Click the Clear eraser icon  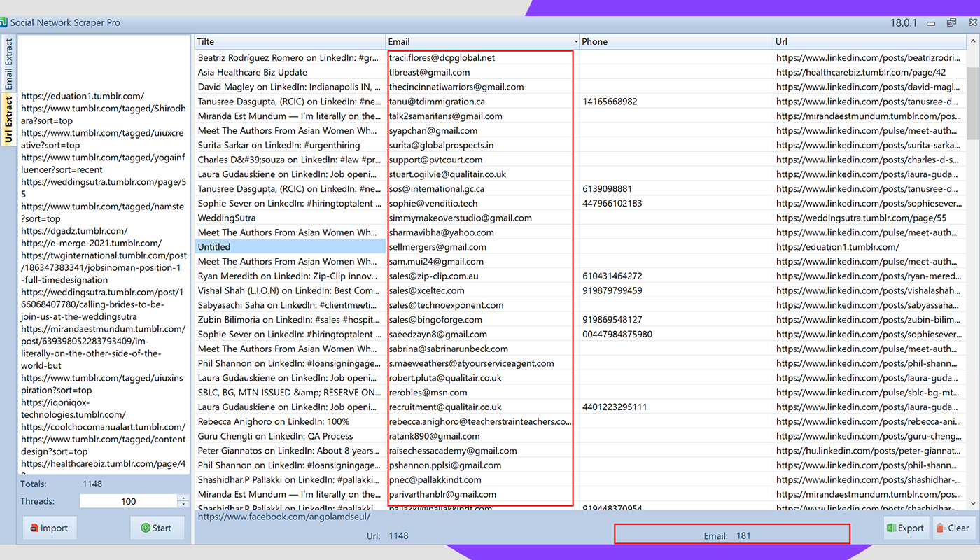(941, 528)
